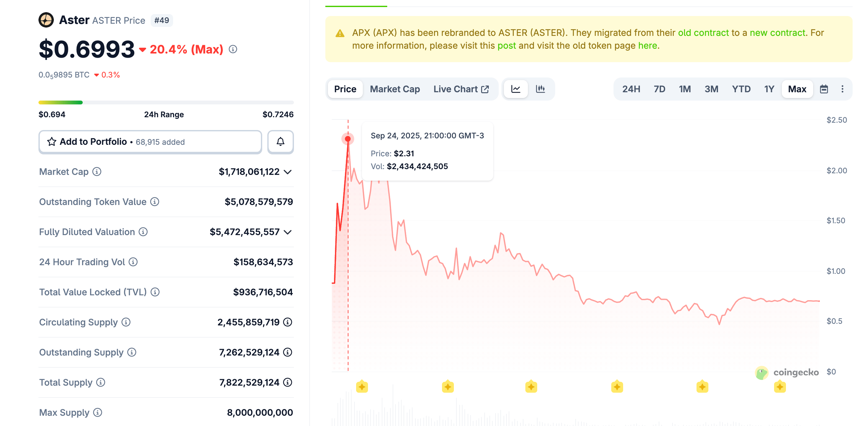Click info icon beside Circulating Supply value
The width and height of the screenshot is (868, 426).
(288, 322)
